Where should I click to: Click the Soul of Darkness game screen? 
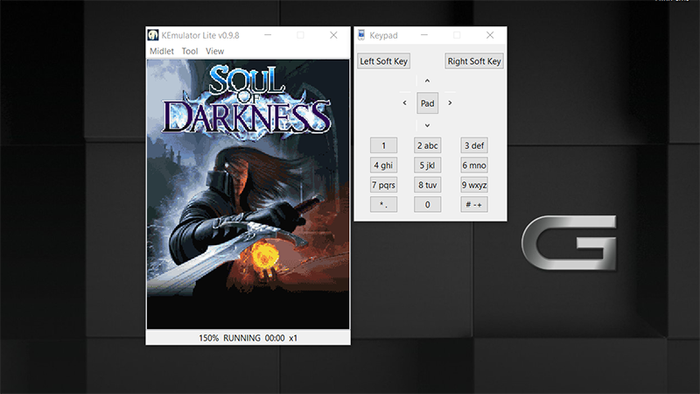point(248,194)
